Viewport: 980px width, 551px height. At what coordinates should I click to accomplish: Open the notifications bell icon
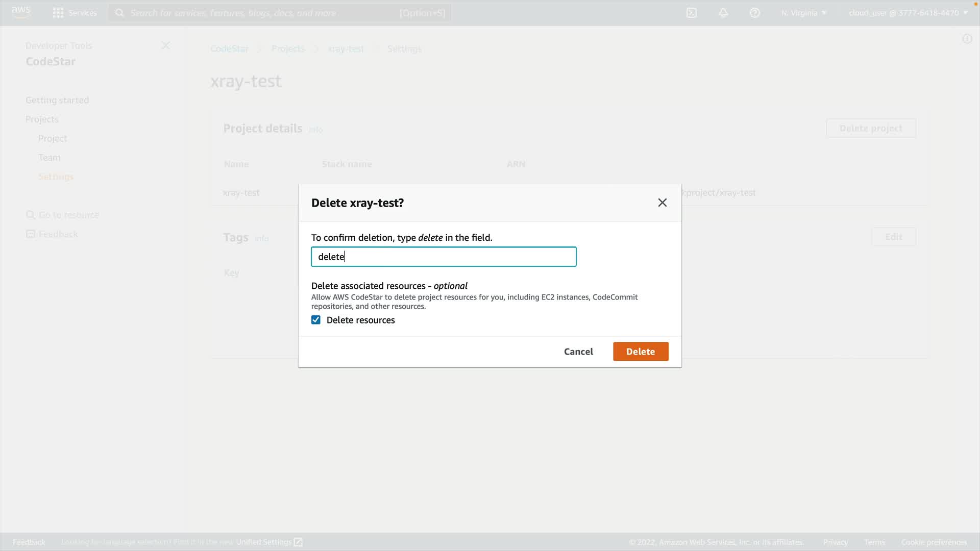[x=723, y=13]
